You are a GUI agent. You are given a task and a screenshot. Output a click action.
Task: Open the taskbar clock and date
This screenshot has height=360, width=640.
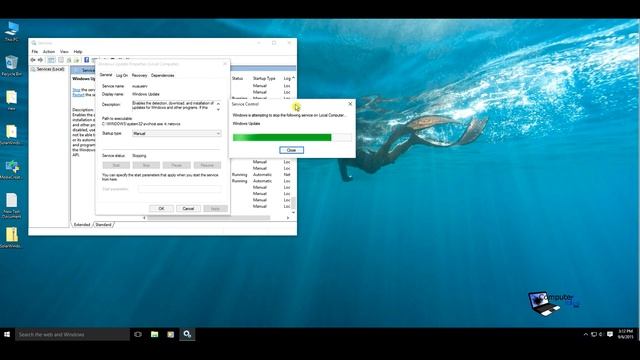[625, 334]
